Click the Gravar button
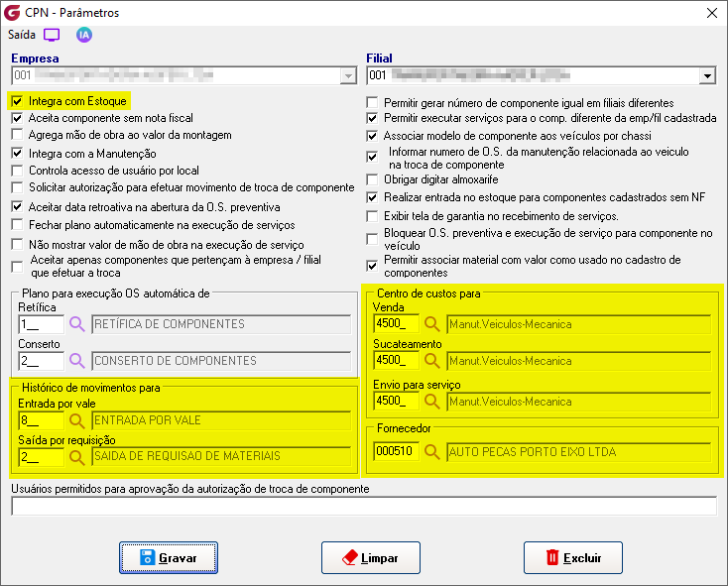This screenshot has height=586, width=728. pos(169,557)
